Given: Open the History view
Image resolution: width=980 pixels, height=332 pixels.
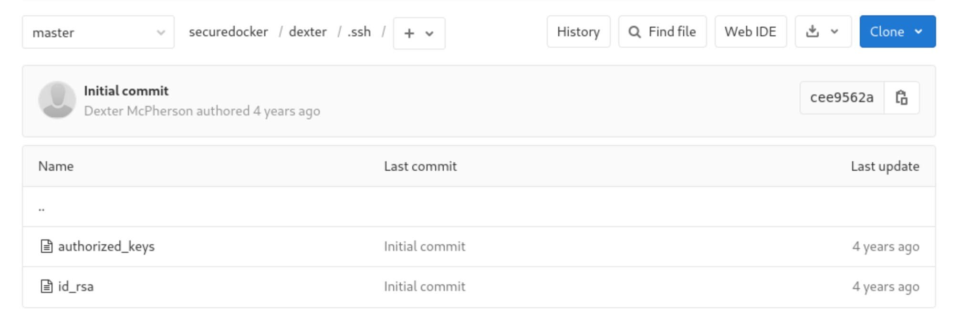Looking at the screenshot, I should [578, 31].
